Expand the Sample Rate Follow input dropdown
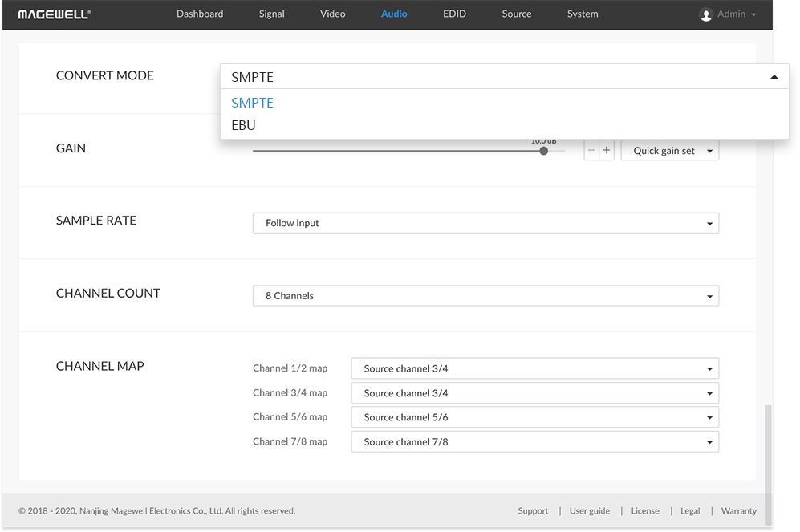 click(485, 223)
